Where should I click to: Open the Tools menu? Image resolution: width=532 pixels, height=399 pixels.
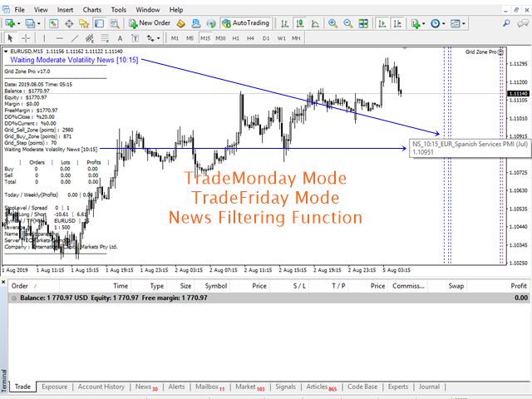point(118,10)
